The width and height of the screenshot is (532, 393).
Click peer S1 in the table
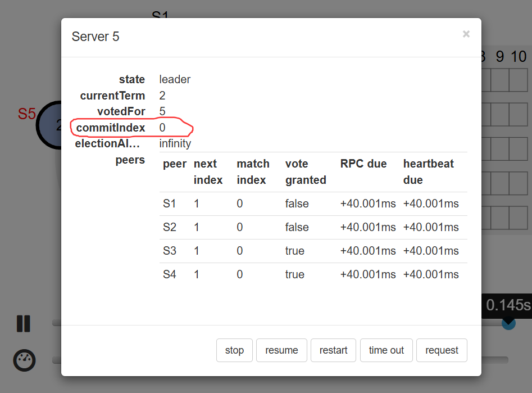[x=169, y=204]
